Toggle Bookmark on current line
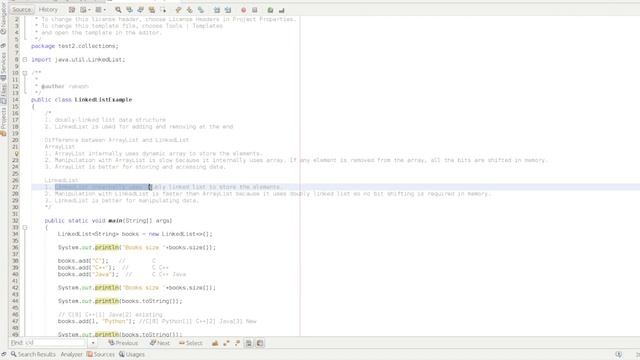Screen dimensions: 640x360 click(201, 10)
